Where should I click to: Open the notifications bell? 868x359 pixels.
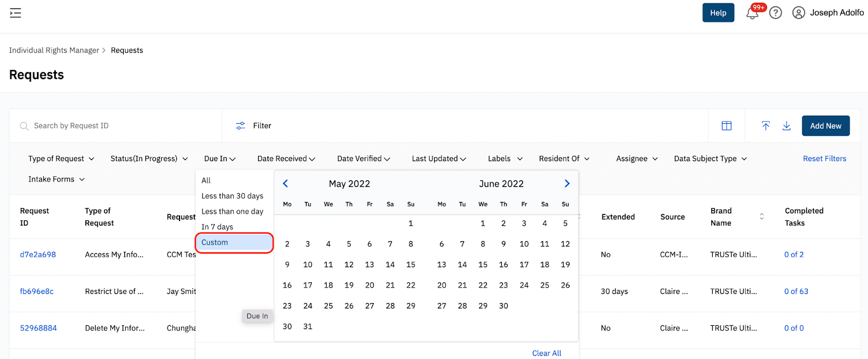752,13
